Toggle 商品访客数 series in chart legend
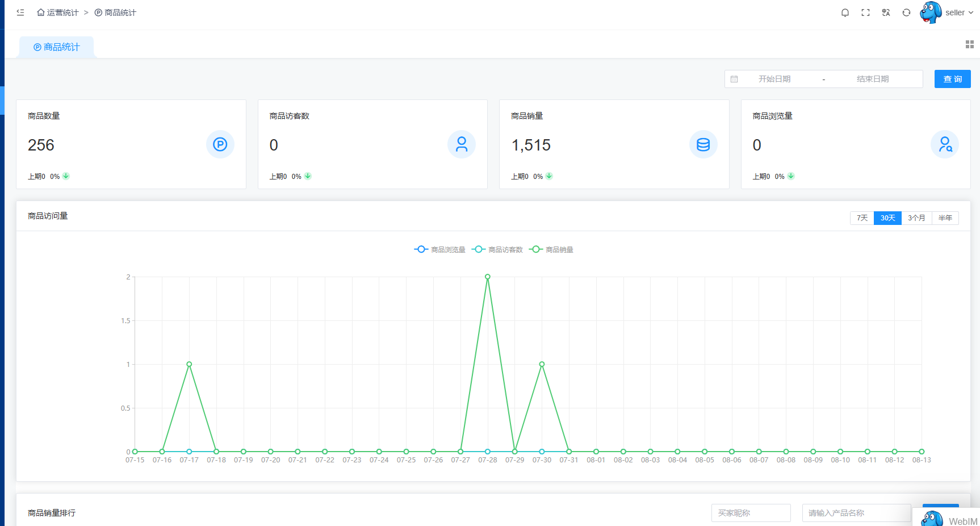This screenshot has width=980, height=526. (x=497, y=249)
